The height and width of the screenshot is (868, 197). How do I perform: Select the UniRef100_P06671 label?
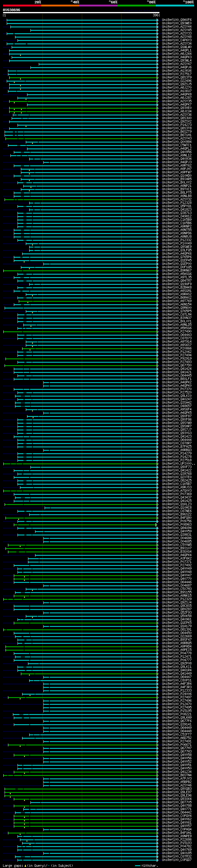pyautogui.click(x=177, y=745)
